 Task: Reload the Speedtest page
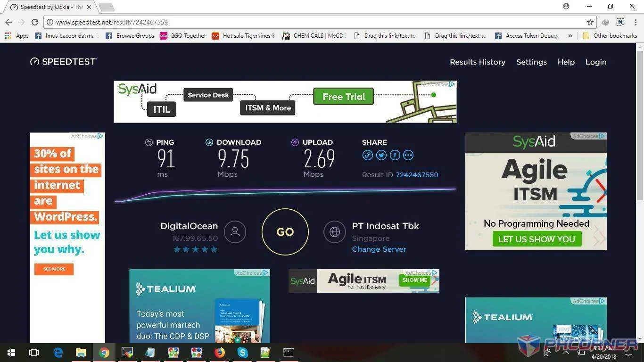(x=34, y=22)
